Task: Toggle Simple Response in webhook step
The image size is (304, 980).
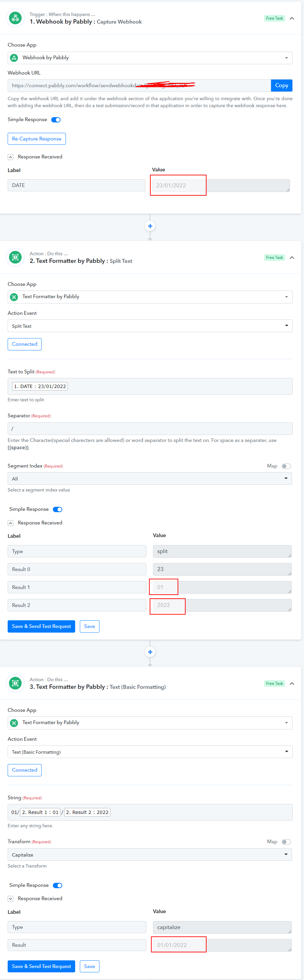Action: tap(56, 120)
